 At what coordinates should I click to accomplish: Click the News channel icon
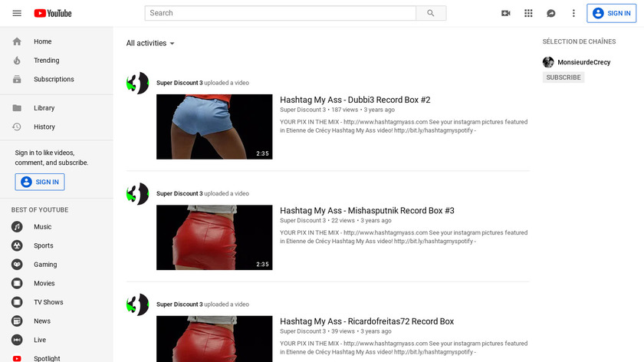click(x=17, y=321)
